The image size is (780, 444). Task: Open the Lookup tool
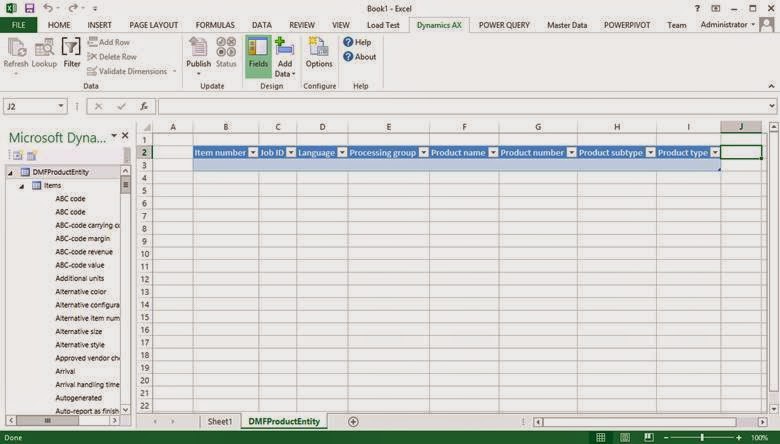[44, 54]
